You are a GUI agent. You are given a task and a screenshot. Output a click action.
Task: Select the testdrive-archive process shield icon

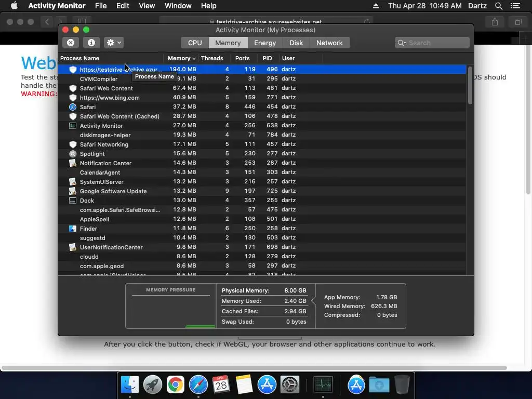[73, 70]
